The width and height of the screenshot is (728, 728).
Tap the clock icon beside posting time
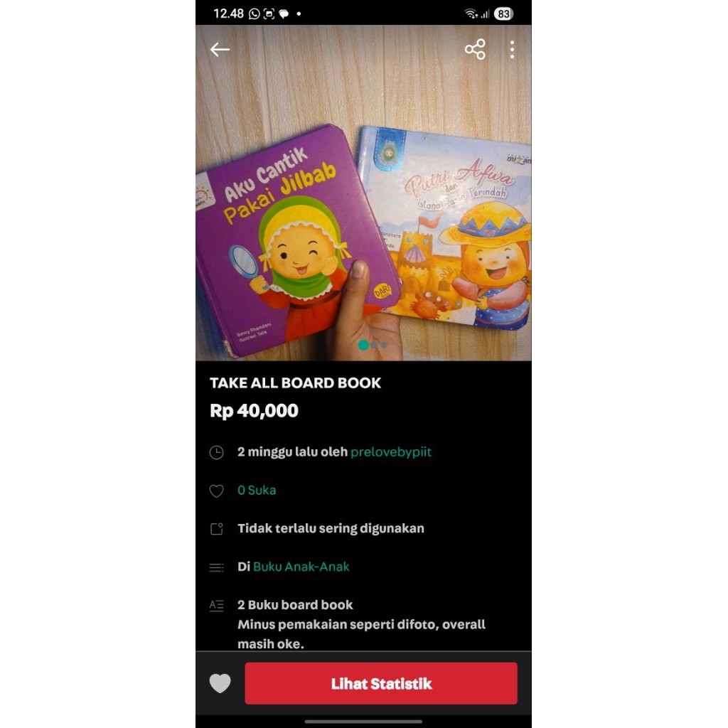tap(216, 452)
